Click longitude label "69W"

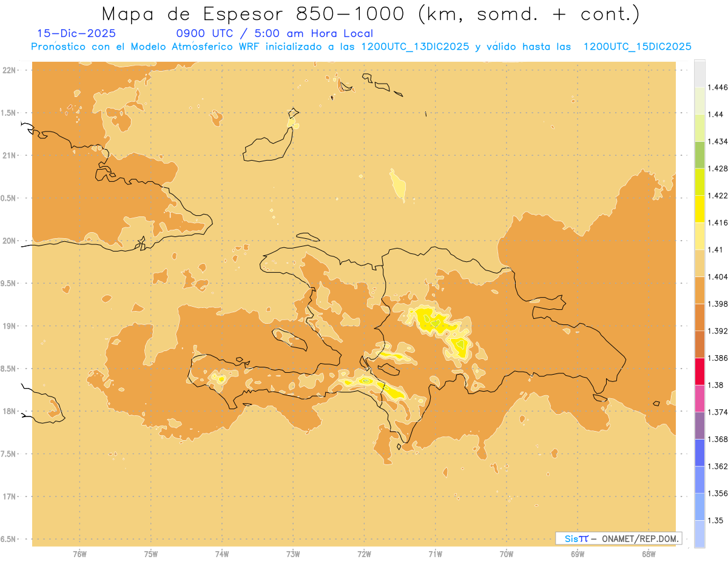pyautogui.click(x=578, y=554)
